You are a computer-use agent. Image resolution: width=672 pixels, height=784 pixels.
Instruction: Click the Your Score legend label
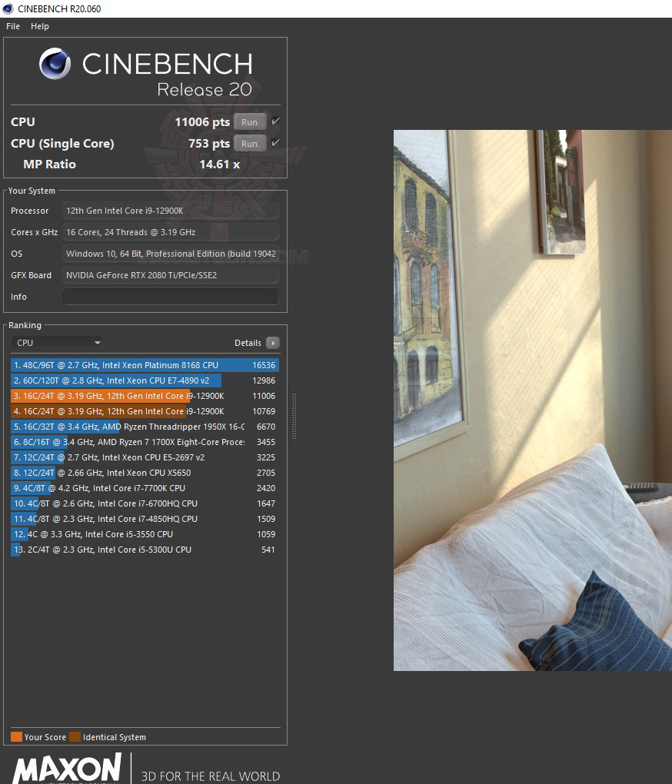click(45, 737)
